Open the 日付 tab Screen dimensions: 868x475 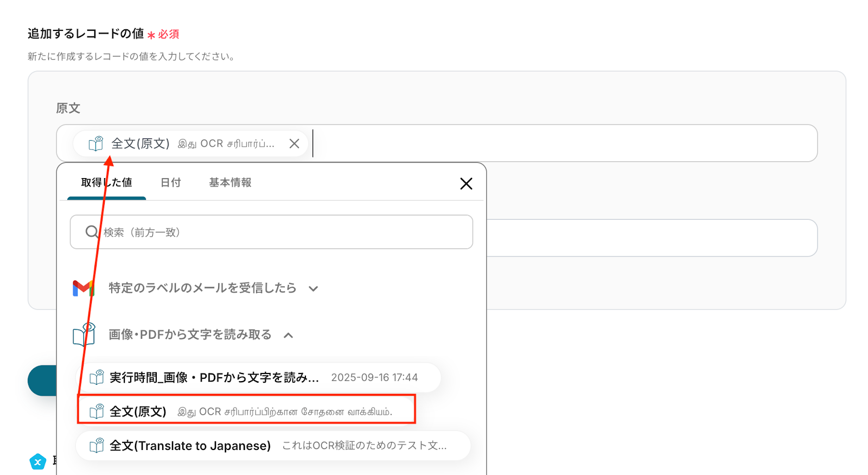pyautogui.click(x=170, y=183)
